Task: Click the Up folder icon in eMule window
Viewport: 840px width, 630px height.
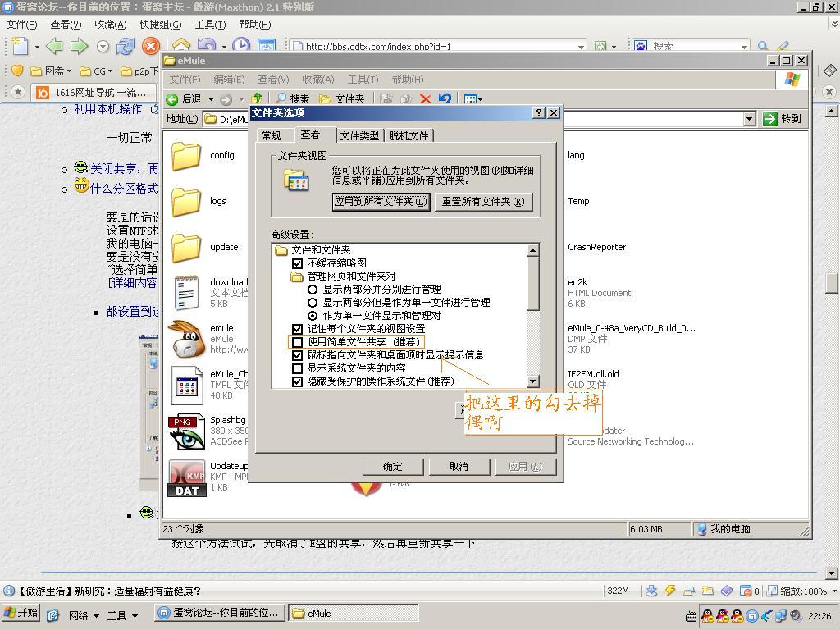Action: coord(257,98)
